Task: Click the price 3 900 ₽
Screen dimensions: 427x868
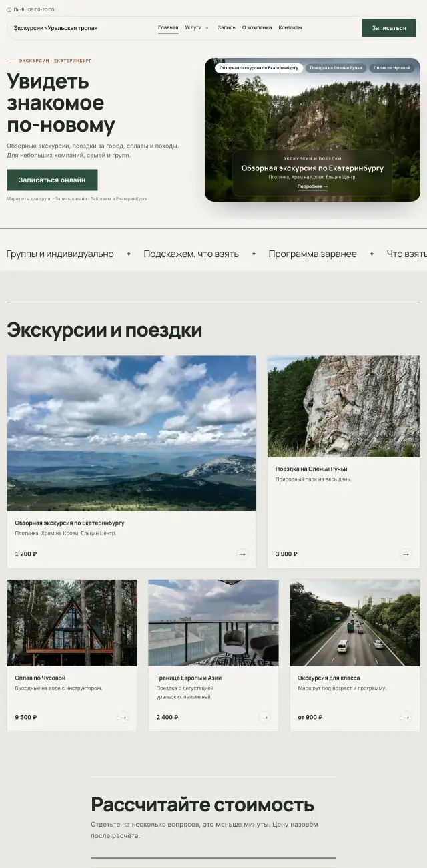Action: [286, 554]
